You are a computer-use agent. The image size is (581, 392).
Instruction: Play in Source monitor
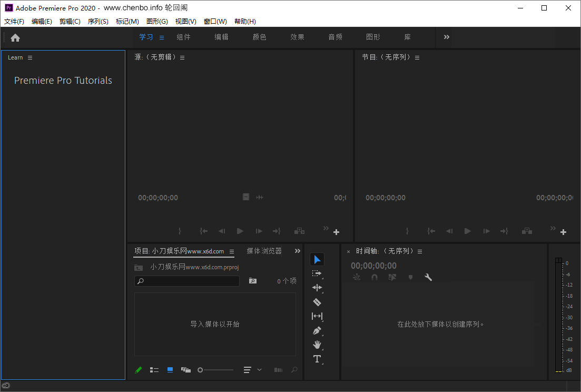pos(240,231)
